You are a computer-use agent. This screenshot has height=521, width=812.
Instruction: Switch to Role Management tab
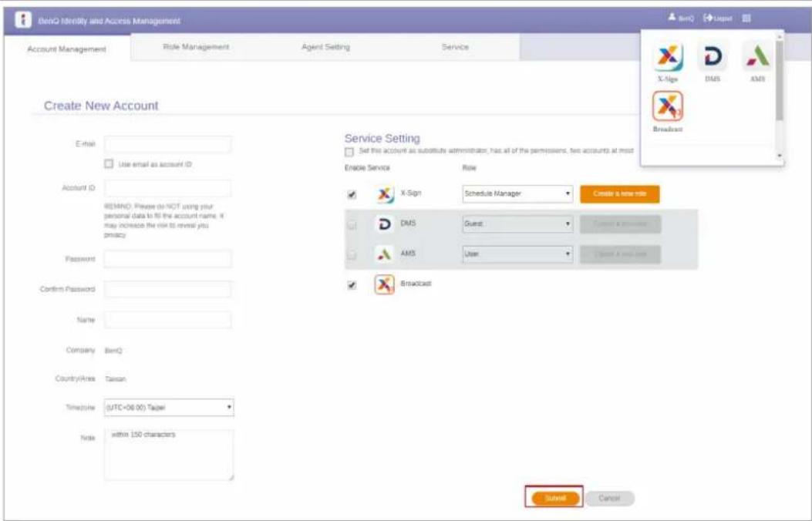[x=196, y=47]
